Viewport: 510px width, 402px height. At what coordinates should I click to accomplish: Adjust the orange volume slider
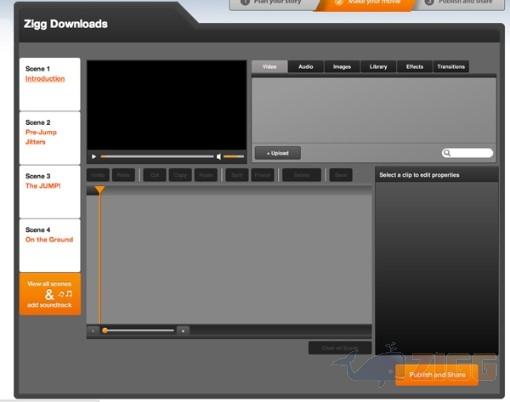(234, 156)
